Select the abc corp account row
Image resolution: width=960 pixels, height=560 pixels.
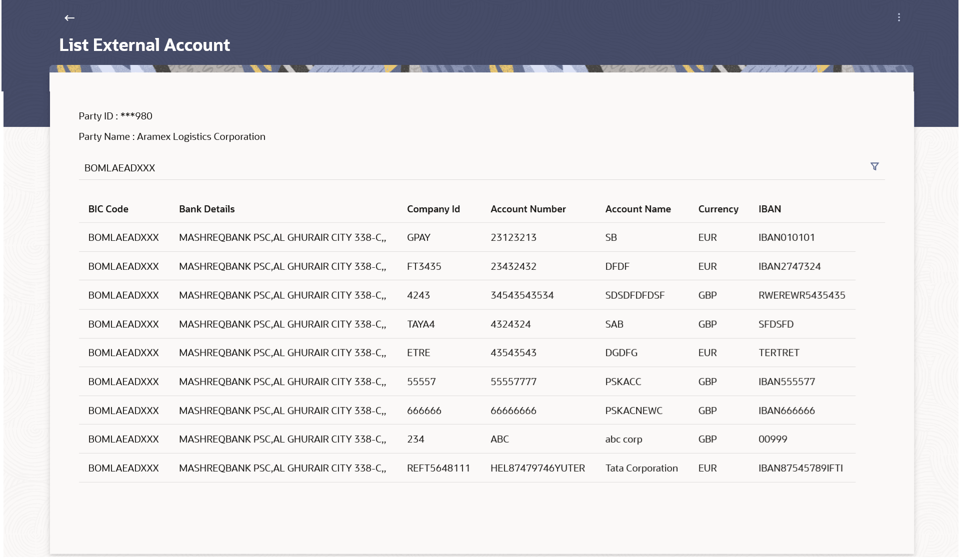tap(623, 439)
